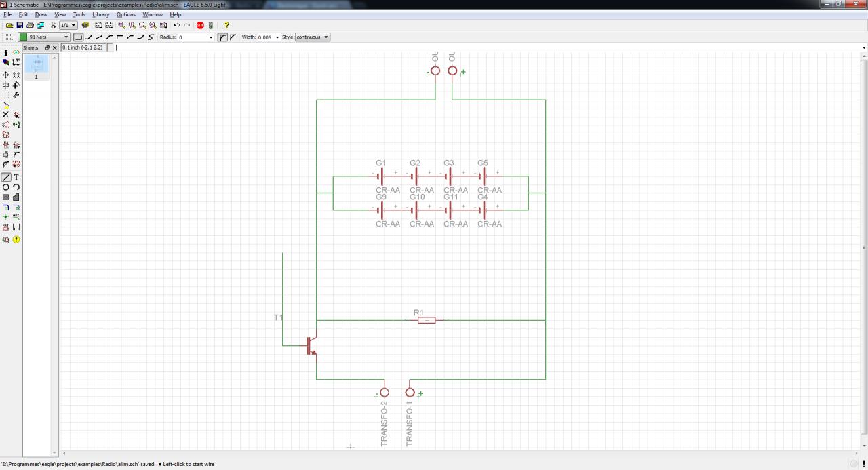Image resolution: width=868 pixels, height=470 pixels.
Task: Choose the second wire bend style
Action: (88, 37)
